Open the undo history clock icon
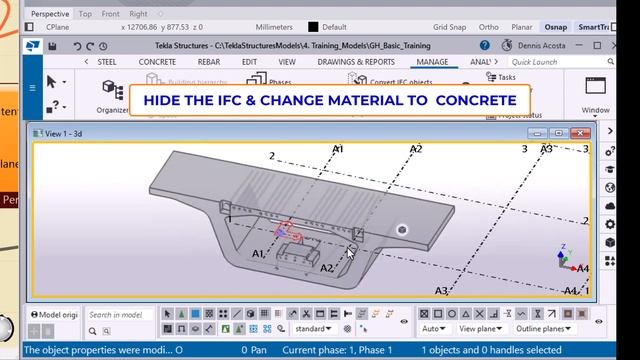Viewport: 640px width, 360px height. point(103,46)
